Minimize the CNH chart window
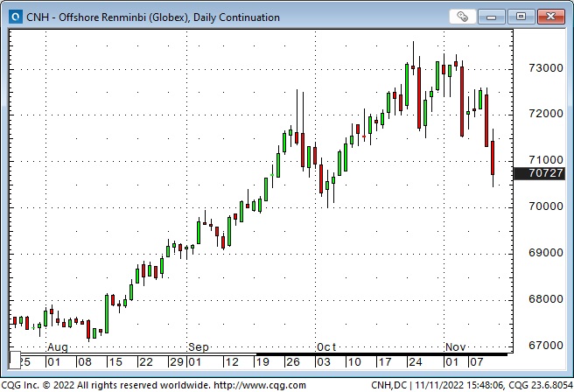The height and width of the screenshot is (392, 574). 491,17
